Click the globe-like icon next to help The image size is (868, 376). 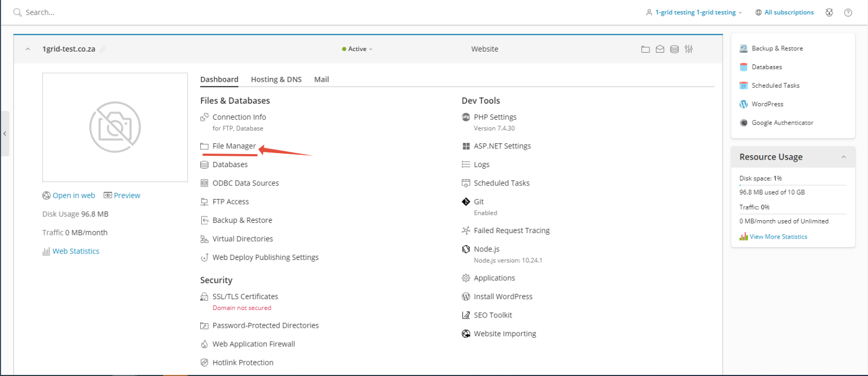[829, 12]
